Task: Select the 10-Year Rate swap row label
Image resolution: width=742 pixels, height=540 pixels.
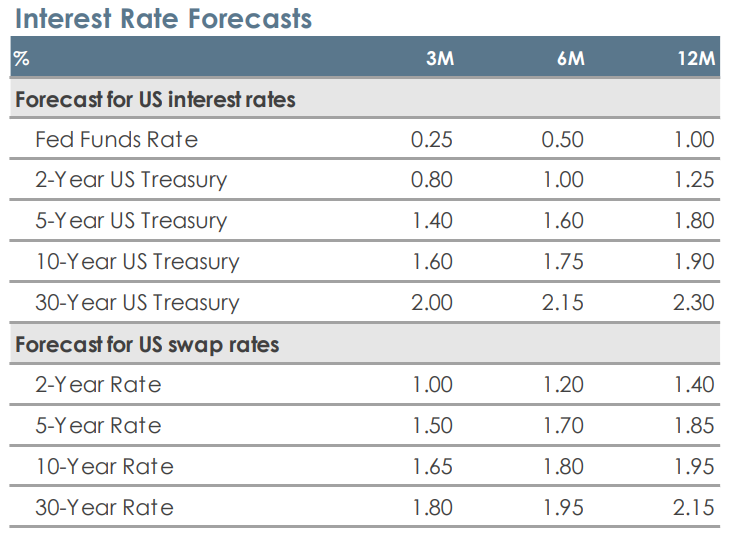Action: pos(104,467)
